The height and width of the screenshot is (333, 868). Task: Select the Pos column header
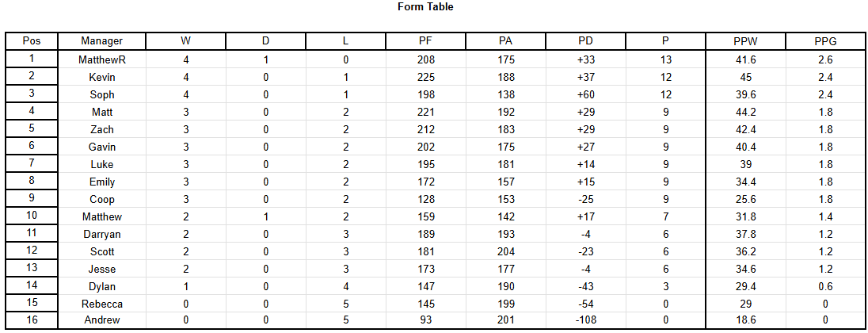[x=32, y=41]
